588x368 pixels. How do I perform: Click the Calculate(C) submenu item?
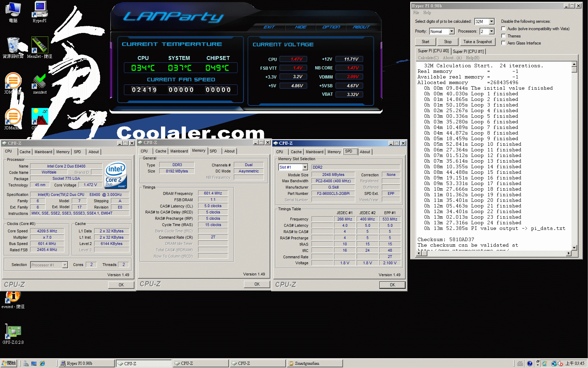coord(428,58)
